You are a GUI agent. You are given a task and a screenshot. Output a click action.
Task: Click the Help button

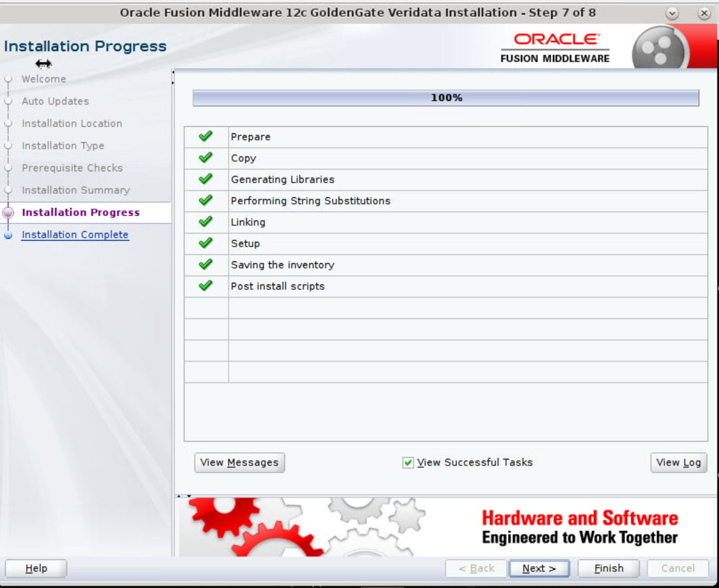click(x=36, y=568)
